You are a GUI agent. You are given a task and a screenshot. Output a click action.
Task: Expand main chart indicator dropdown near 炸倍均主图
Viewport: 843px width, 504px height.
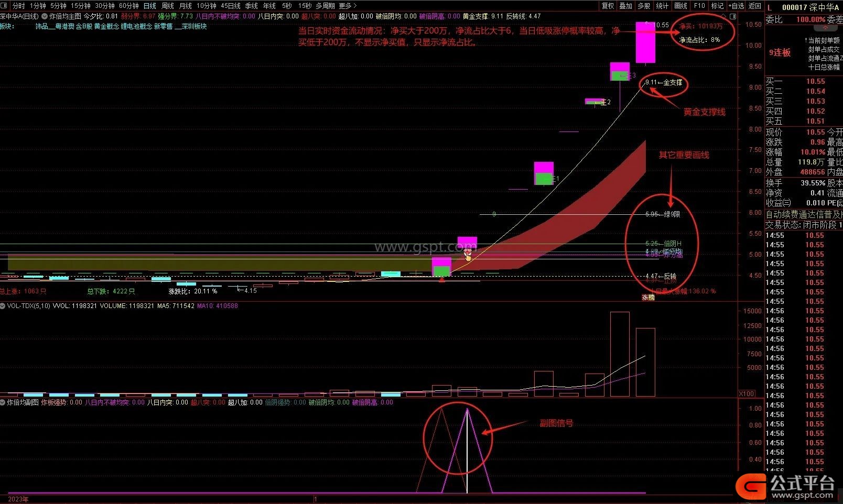(x=45, y=16)
